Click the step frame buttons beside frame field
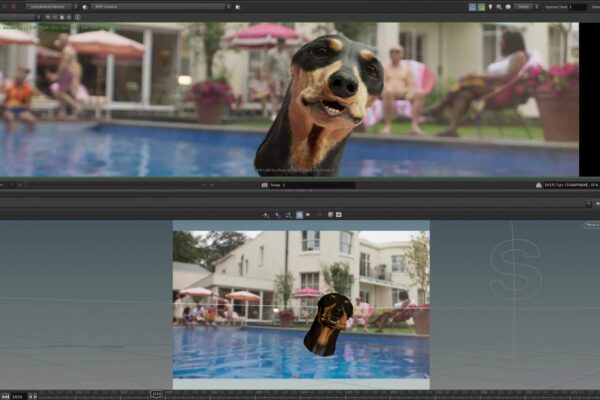Image resolution: width=600 pixels, height=400 pixels. point(33,397)
